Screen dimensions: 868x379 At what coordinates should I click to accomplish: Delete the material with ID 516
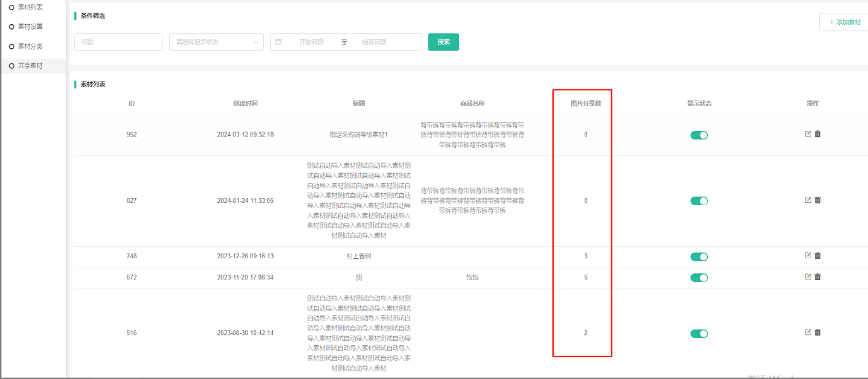[818, 332]
